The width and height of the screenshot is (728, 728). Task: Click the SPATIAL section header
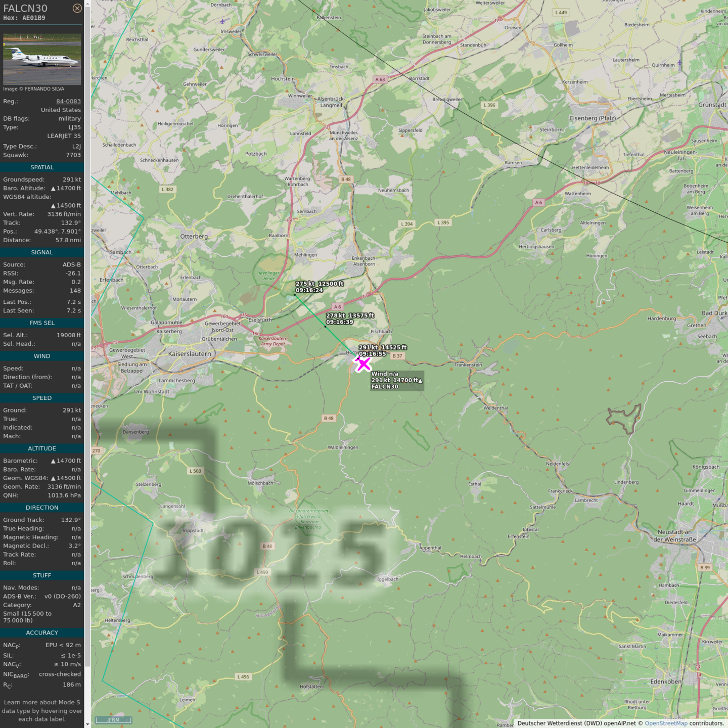pos(42,167)
